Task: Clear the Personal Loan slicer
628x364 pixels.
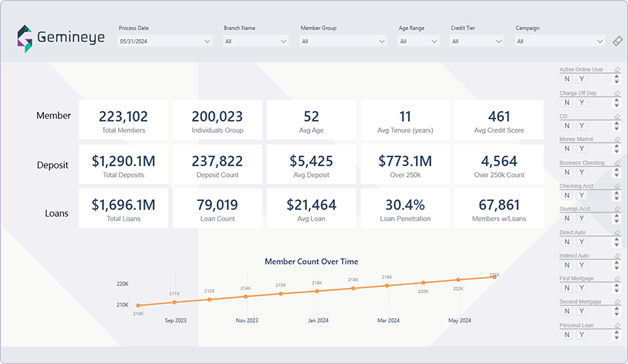Action: point(616,326)
